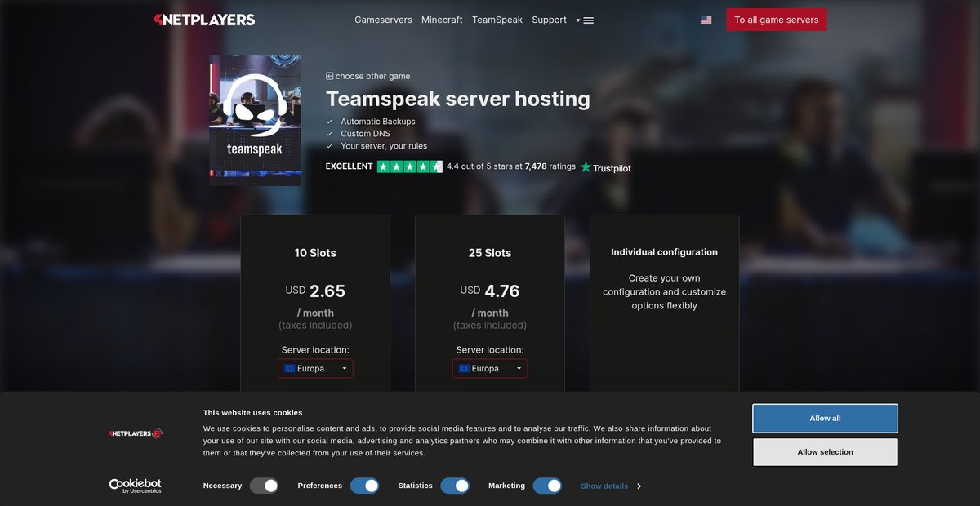The height and width of the screenshot is (506, 980).
Task: Click the Custom DNS feature text
Action: pyautogui.click(x=365, y=134)
